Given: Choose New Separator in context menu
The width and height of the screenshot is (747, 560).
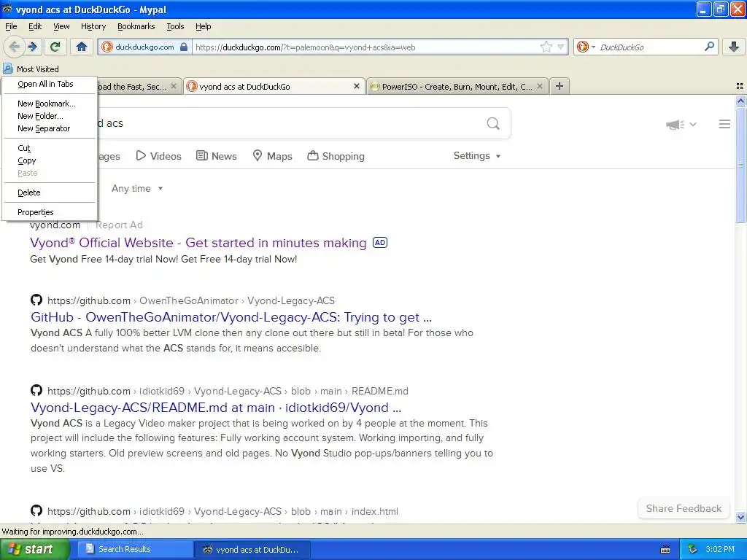Looking at the screenshot, I should pyautogui.click(x=50, y=128).
